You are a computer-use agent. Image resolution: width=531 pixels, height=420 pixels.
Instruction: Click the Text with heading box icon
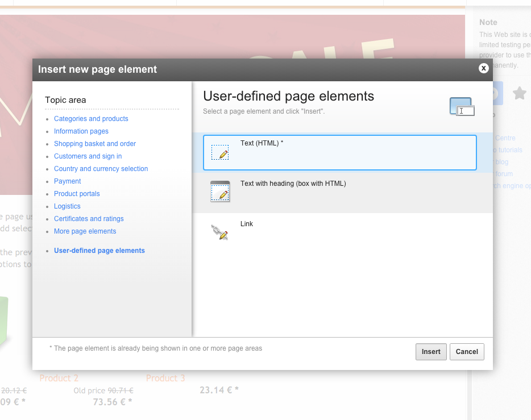coord(220,192)
